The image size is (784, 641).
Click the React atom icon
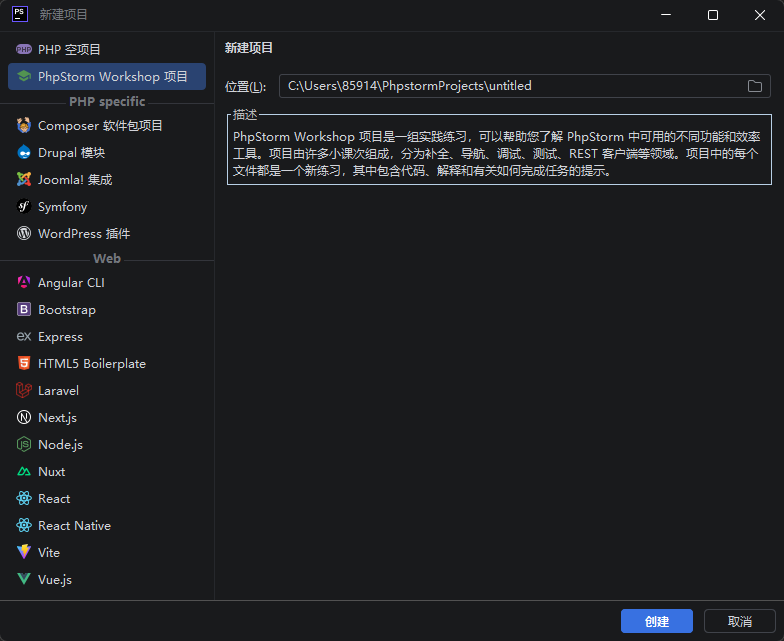(24, 498)
